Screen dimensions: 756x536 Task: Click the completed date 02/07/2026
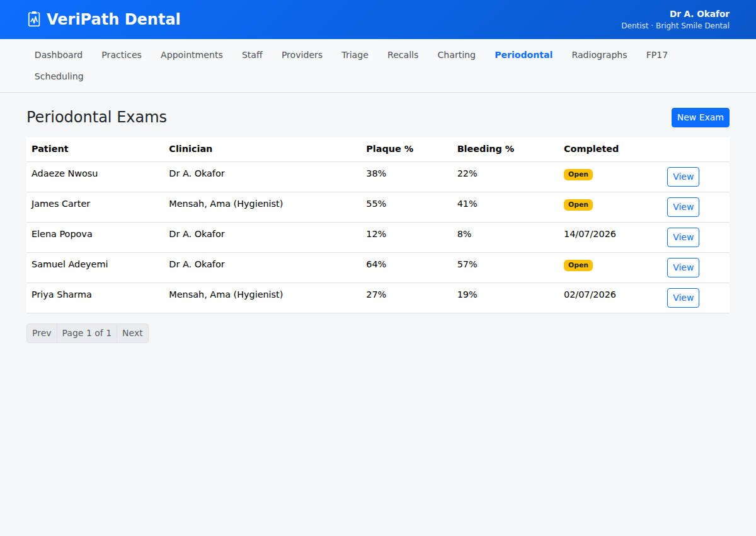point(590,294)
